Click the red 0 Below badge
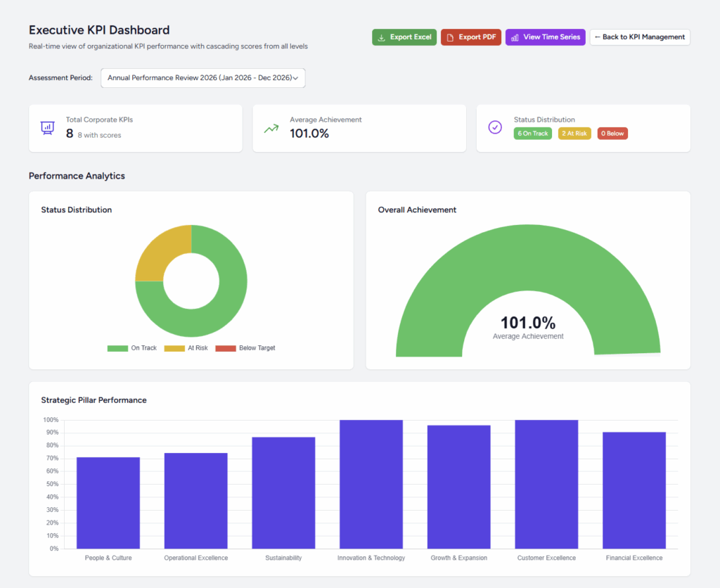Viewport: 720px width, 588px height. pos(612,133)
